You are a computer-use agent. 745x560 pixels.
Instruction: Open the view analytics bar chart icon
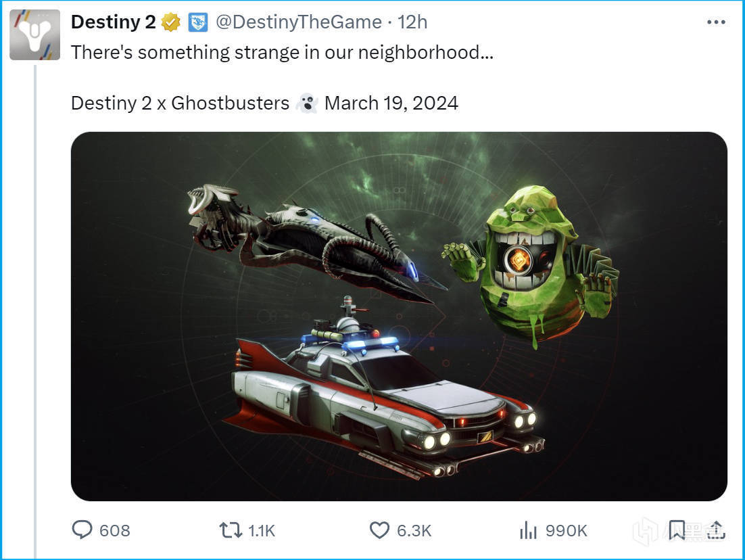(529, 530)
